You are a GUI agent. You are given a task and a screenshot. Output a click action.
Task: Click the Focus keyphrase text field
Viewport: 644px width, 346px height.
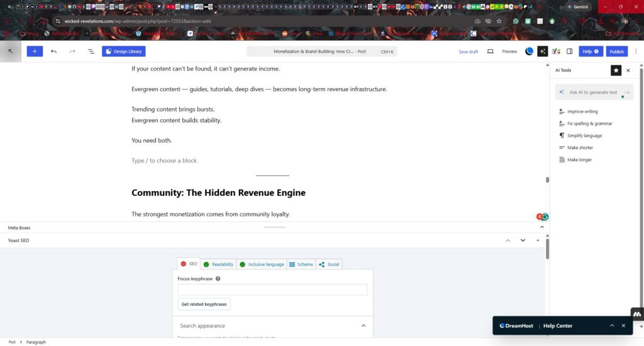[x=272, y=290]
